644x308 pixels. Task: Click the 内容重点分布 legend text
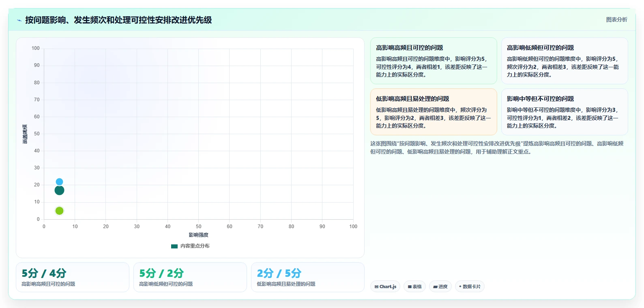[195, 246]
